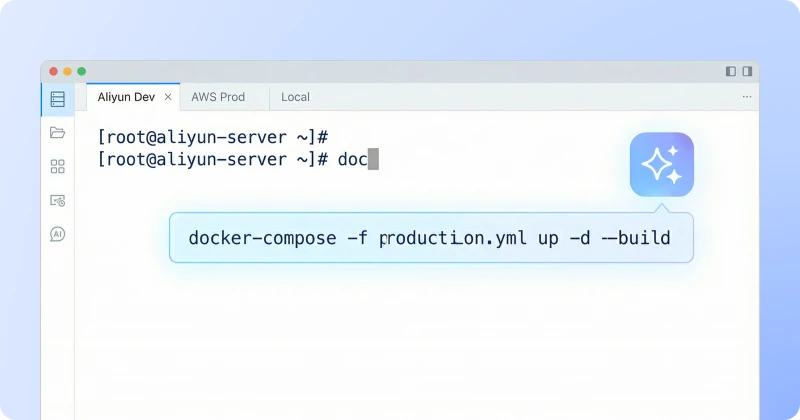Screen dimensions: 800x420
Task: Open the file browser folder icon
Action: pyautogui.click(x=57, y=133)
